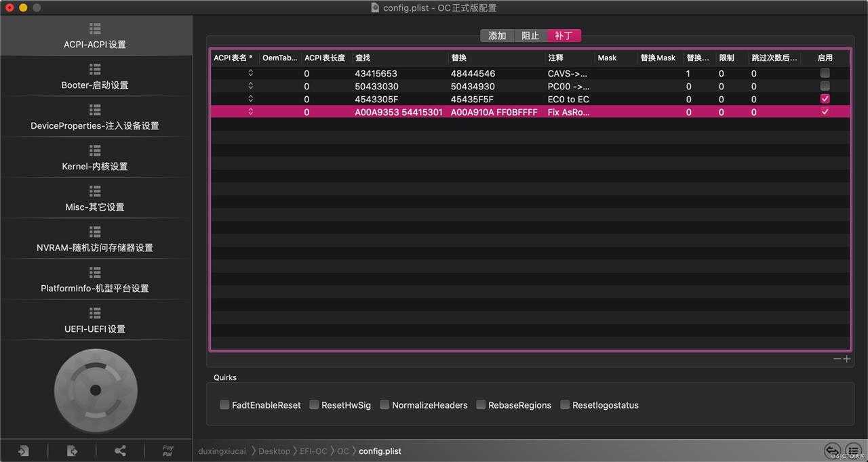Image resolution: width=868 pixels, height=462 pixels.
Task: Select the 补丁 tab
Action: tap(564, 36)
